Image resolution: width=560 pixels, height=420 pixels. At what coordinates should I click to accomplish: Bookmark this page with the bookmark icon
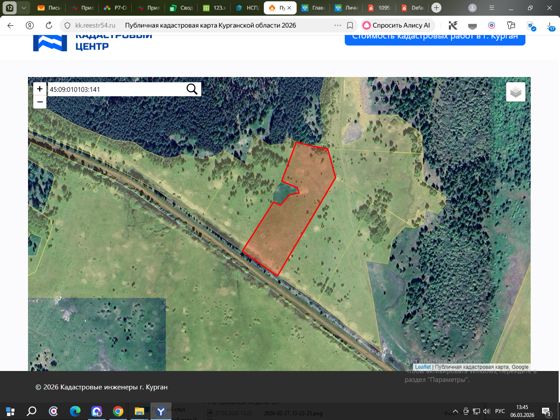(350, 25)
